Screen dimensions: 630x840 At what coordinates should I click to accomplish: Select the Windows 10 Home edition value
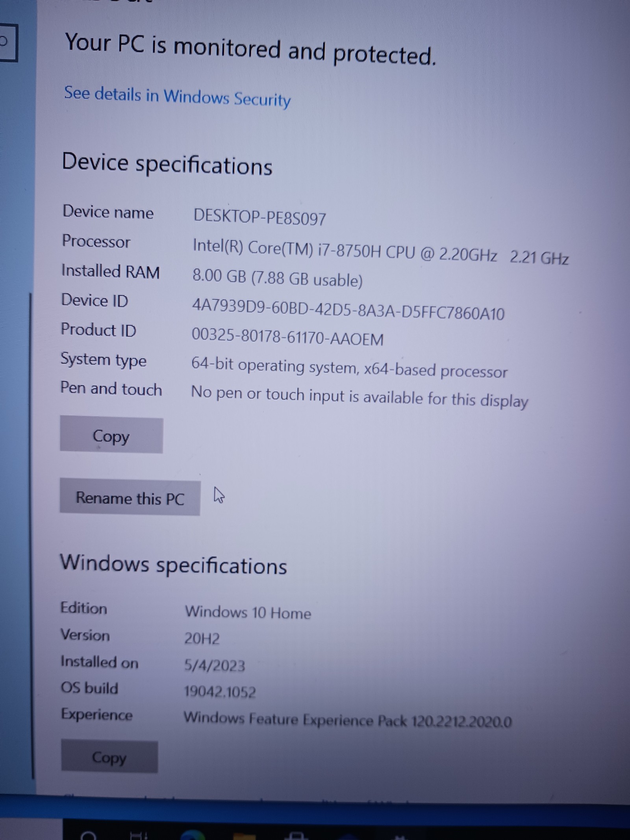click(x=248, y=613)
